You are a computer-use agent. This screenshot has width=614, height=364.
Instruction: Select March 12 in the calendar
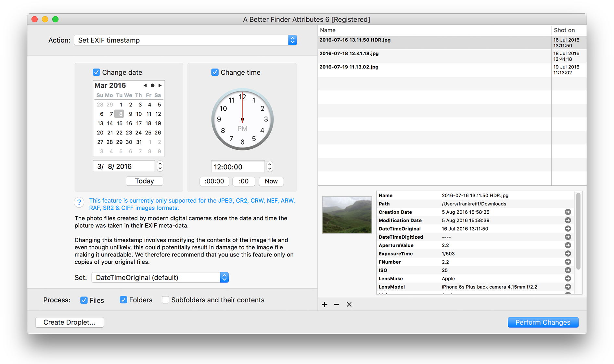pyautogui.click(x=158, y=114)
